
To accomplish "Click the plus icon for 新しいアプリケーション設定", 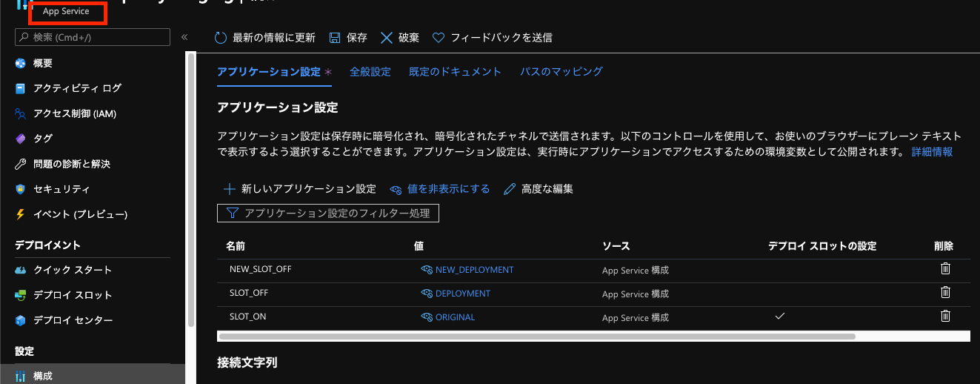I will 230,189.
